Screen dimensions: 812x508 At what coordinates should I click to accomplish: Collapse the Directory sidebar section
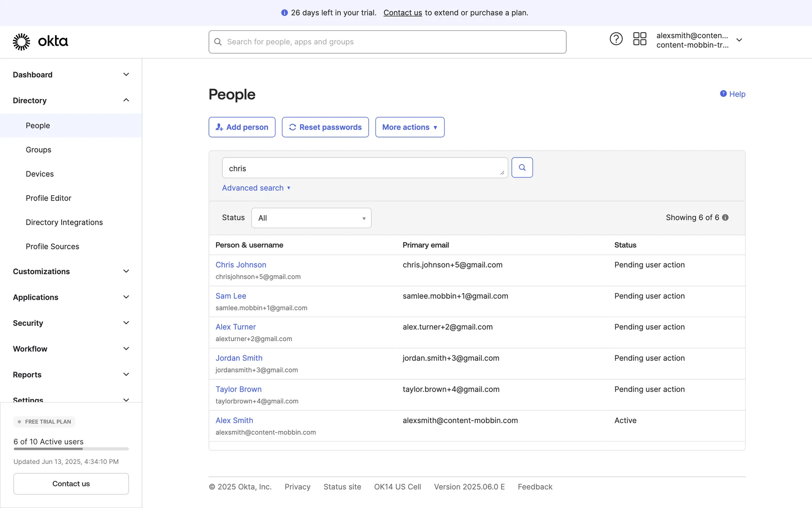tap(126, 100)
